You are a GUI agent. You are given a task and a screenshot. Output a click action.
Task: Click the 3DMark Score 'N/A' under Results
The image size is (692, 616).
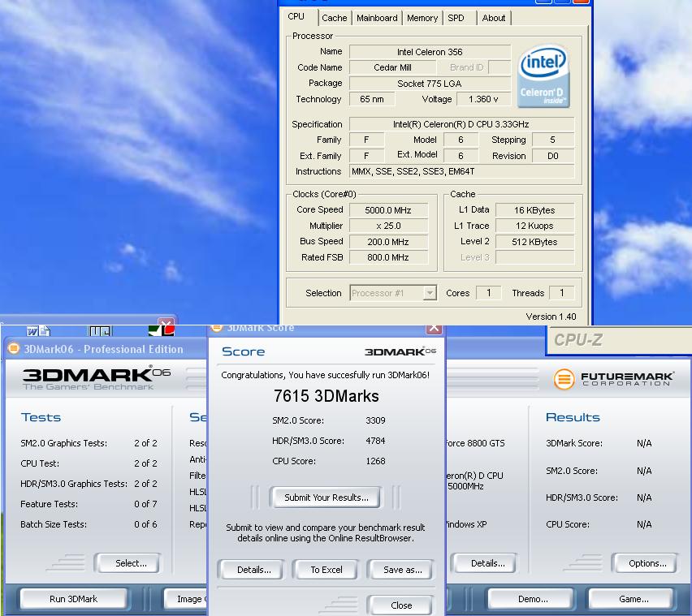pos(644,443)
